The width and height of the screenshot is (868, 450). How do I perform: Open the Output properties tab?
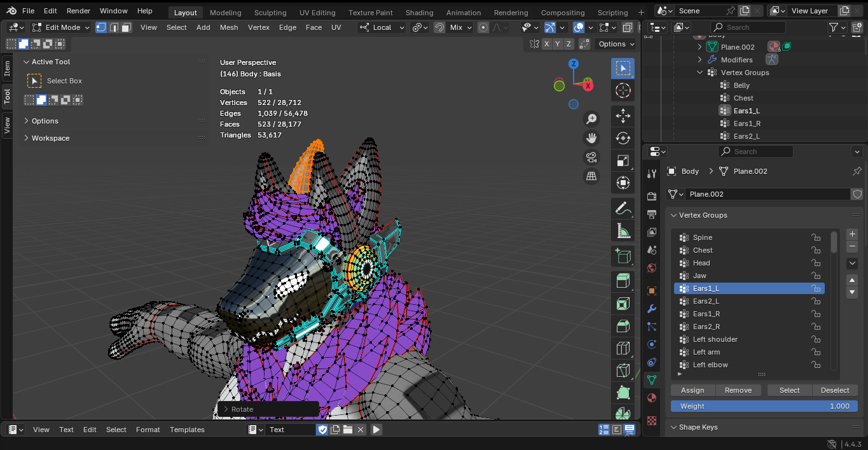651,214
